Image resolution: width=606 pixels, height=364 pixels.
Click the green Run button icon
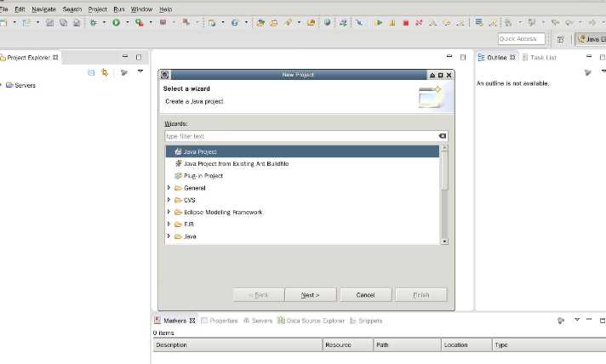click(116, 23)
